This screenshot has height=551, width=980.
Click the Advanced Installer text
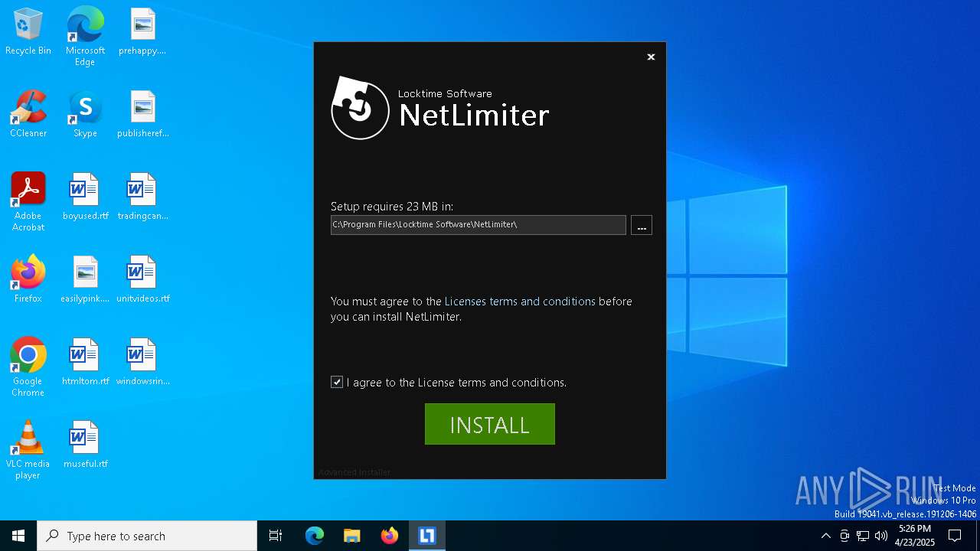tap(354, 472)
